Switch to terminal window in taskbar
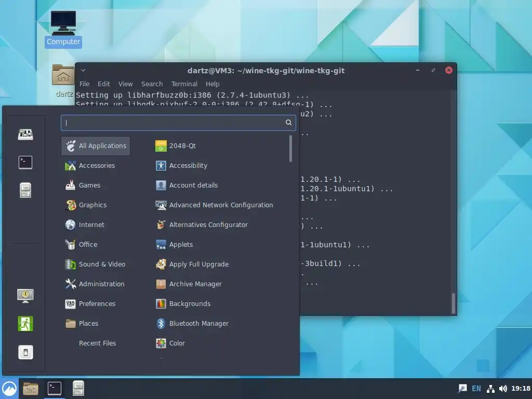The image size is (532, 399). pos(54,389)
